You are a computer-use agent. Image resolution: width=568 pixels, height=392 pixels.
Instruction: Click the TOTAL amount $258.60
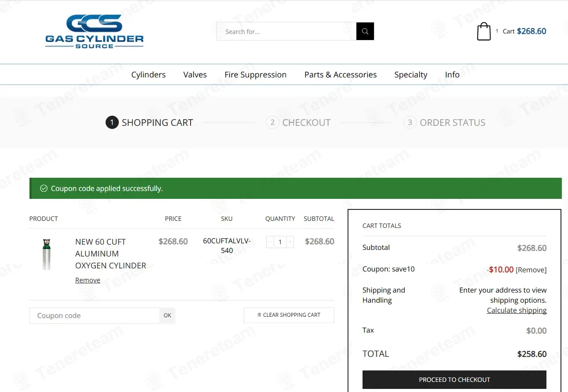click(x=532, y=354)
